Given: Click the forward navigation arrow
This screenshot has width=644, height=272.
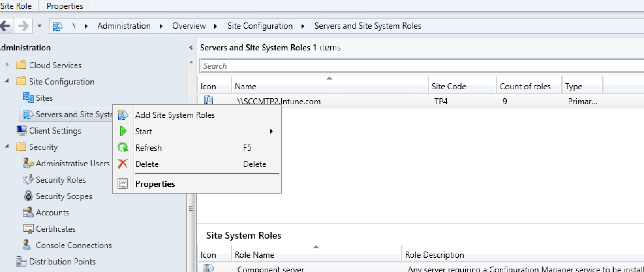Looking at the screenshot, I should tap(23, 26).
